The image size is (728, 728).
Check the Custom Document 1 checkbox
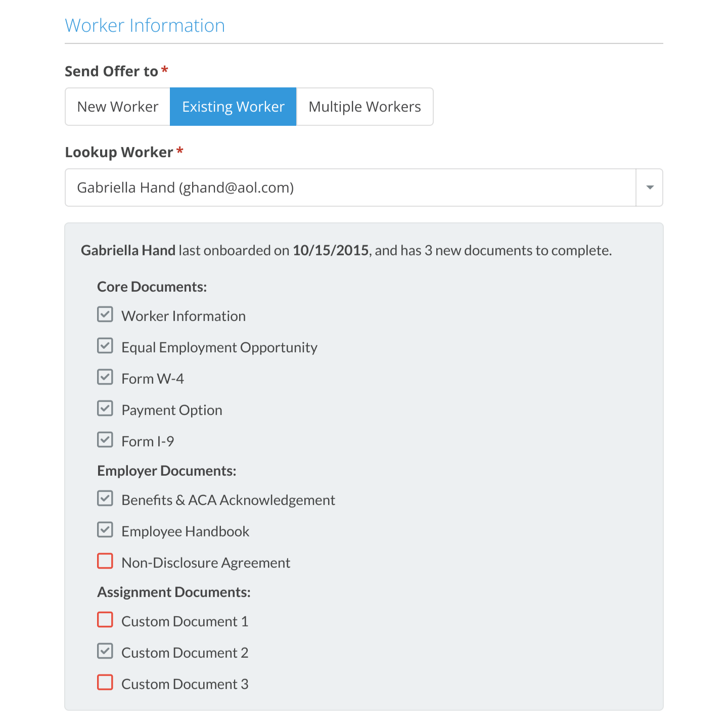(x=105, y=620)
